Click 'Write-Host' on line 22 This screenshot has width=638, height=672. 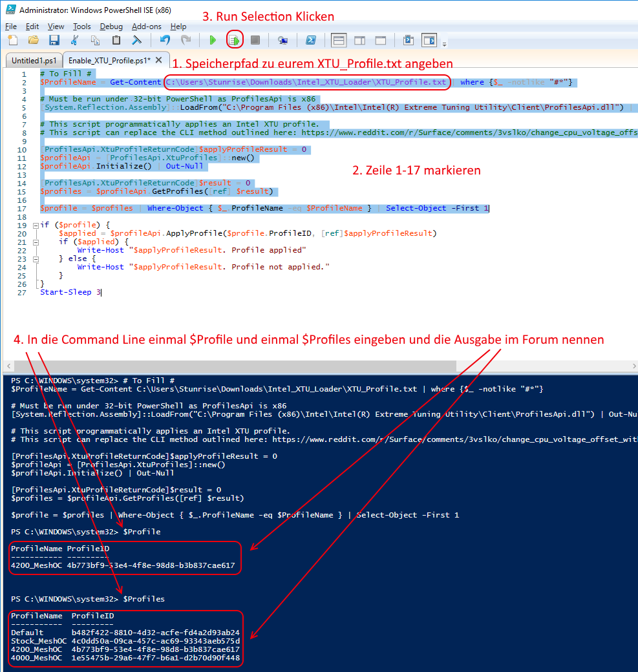[100, 250]
